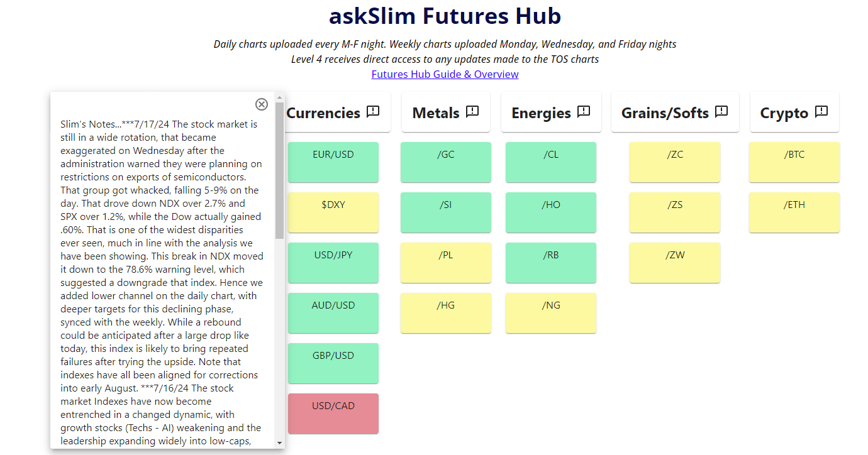Open the Energies notes icon
The height and width of the screenshot is (455, 868).
(x=585, y=111)
